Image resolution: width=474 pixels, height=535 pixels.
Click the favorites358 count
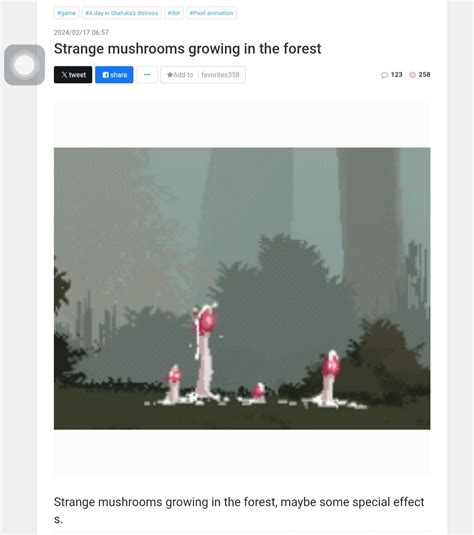pos(220,75)
